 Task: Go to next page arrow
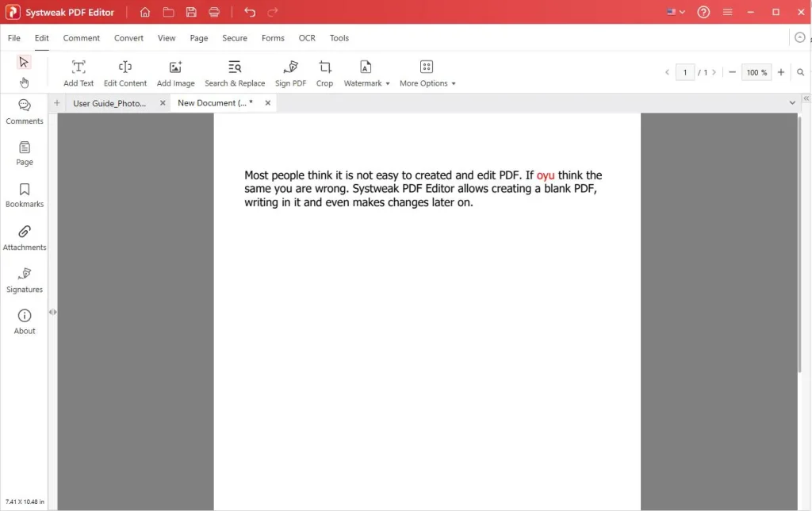714,72
